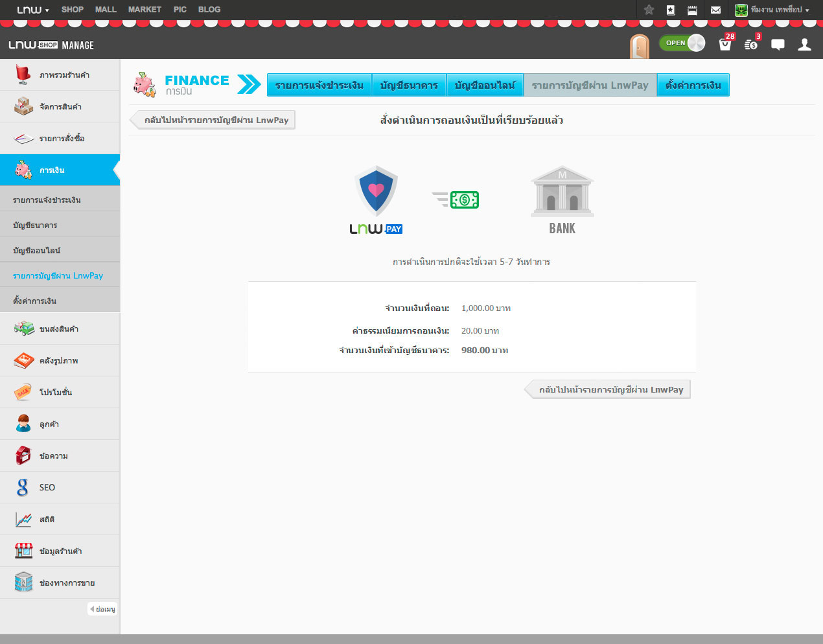The image size is (823, 644).
Task: Open ภาพรวมร้านค้า overview sidebar item
Action: (60, 75)
